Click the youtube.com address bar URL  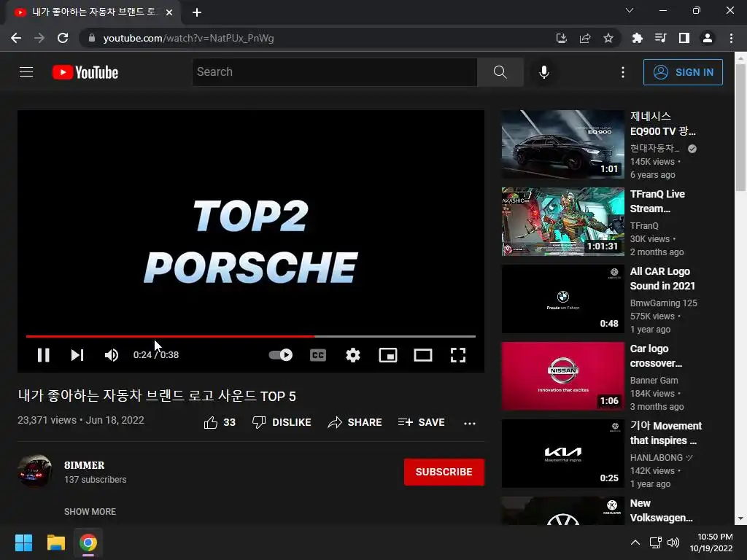pyautogui.click(x=188, y=38)
